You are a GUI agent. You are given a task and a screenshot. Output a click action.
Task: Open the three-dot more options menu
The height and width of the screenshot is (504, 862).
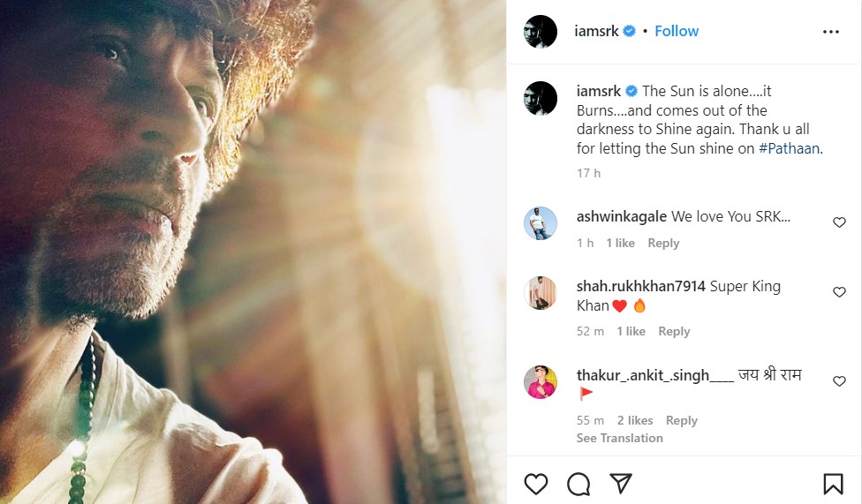click(x=830, y=32)
